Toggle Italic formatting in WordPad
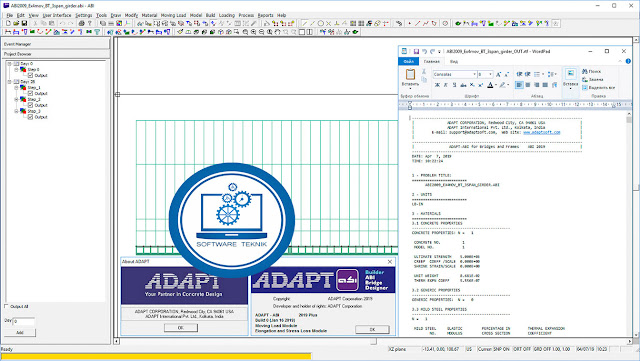The height and width of the screenshot is (361, 640). point(446,85)
